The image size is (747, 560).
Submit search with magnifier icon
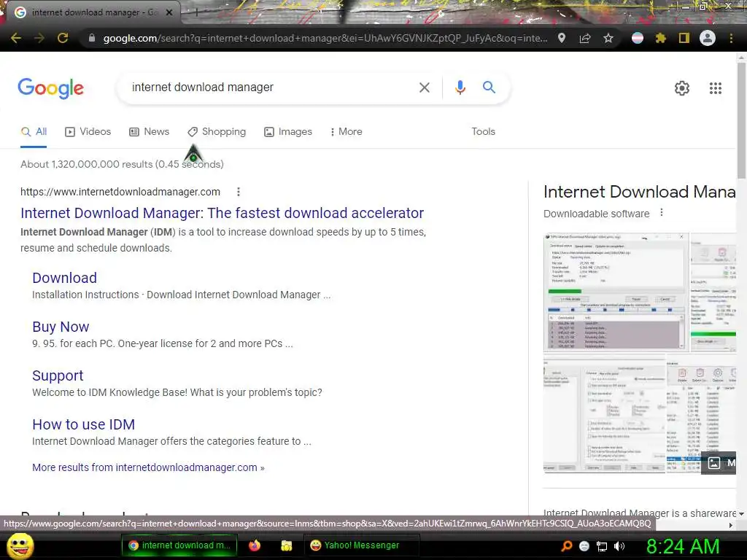[x=489, y=87]
